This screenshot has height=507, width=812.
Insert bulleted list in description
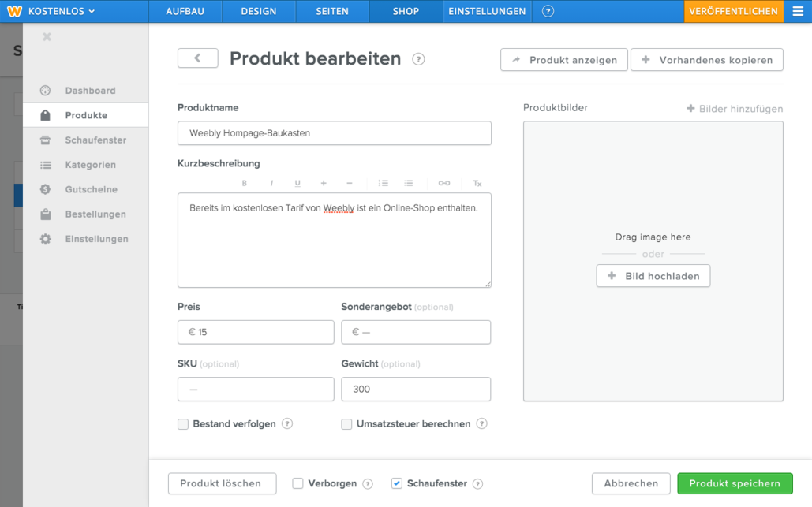click(x=409, y=183)
